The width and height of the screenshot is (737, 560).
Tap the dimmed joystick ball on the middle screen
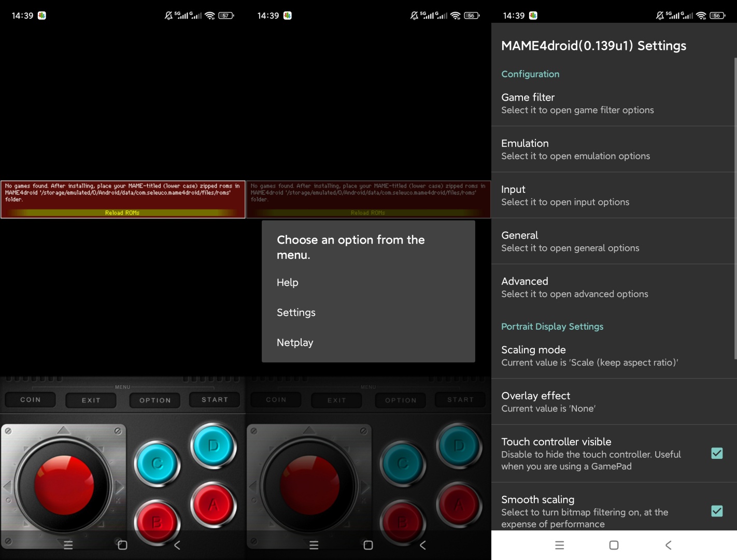click(x=309, y=486)
